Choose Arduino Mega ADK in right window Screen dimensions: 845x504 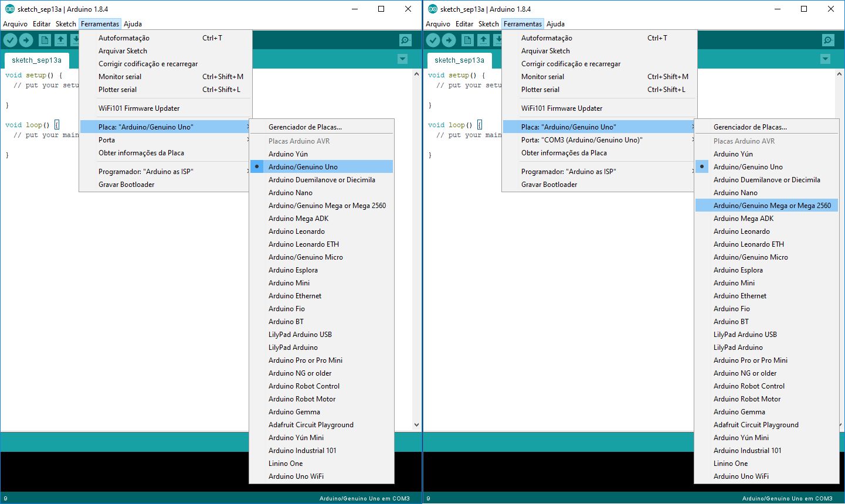tap(766, 219)
